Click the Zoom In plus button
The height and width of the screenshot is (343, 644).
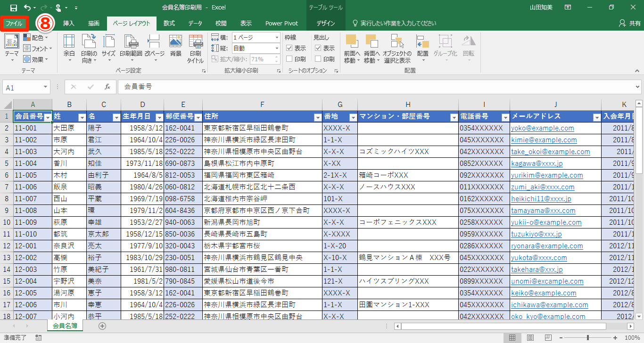click(616, 337)
